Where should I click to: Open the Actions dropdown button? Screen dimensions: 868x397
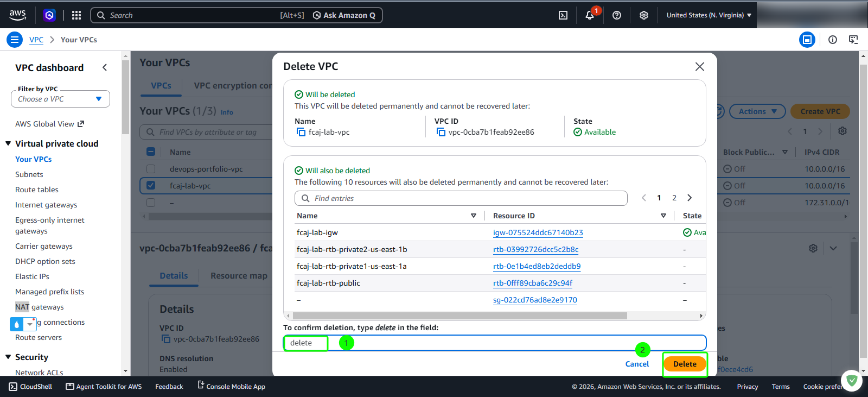click(757, 111)
